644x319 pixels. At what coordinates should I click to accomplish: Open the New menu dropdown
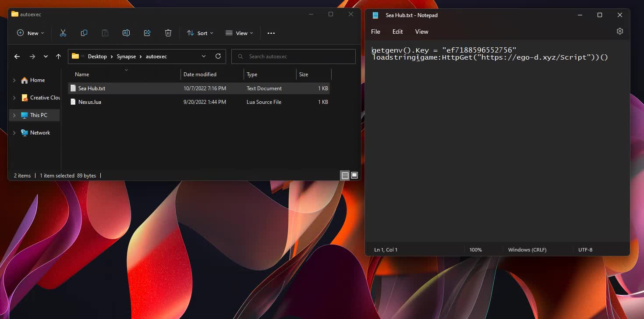click(29, 33)
